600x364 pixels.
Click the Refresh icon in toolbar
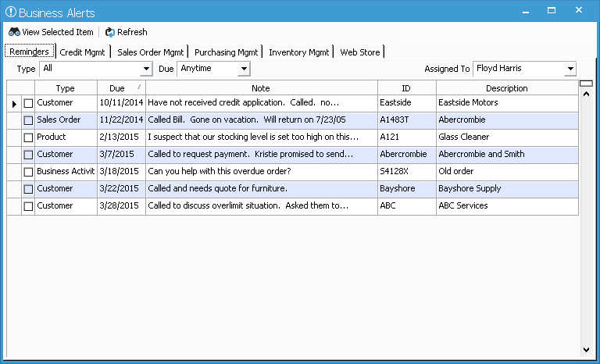click(110, 32)
